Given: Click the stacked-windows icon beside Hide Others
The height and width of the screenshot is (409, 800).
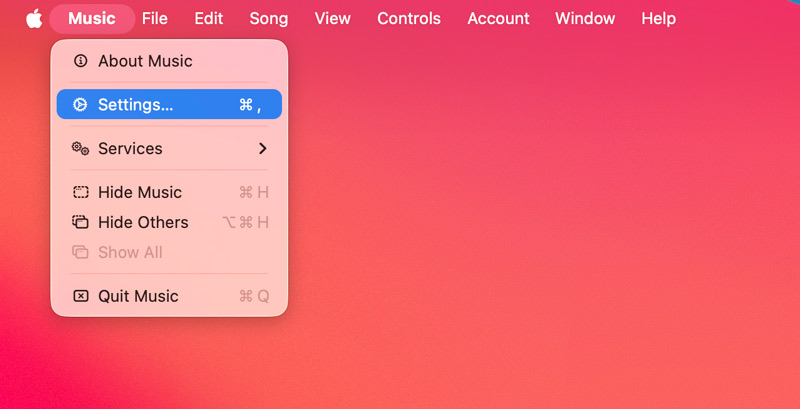Looking at the screenshot, I should coord(80,222).
